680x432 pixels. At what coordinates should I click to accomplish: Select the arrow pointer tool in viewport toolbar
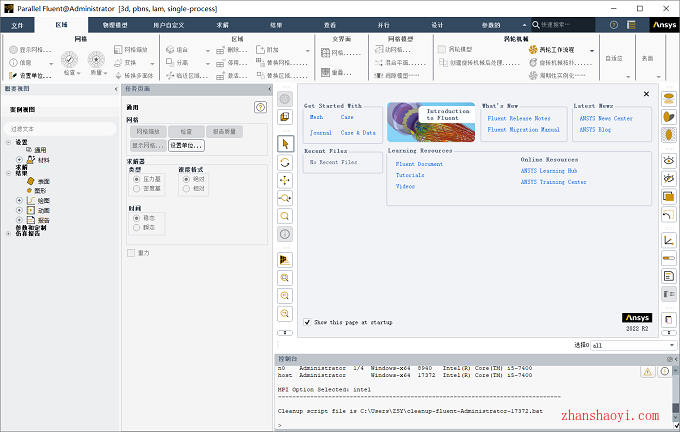pyautogui.click(x=285, y=144)
